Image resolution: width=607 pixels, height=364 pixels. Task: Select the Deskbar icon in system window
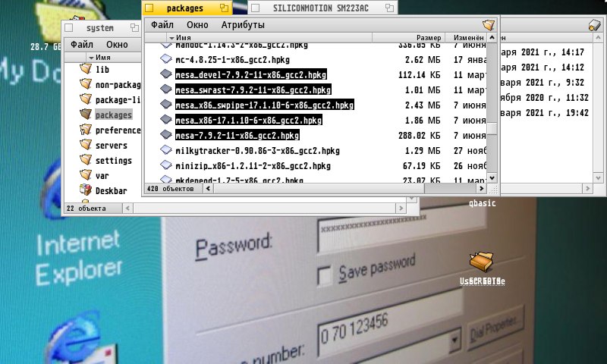tap(86, 190)
